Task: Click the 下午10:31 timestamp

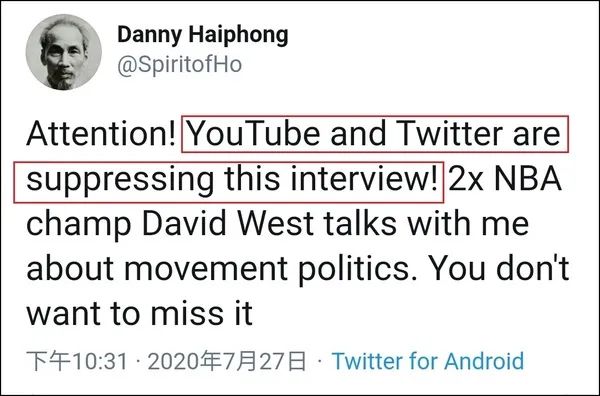Action: [77, 361]
